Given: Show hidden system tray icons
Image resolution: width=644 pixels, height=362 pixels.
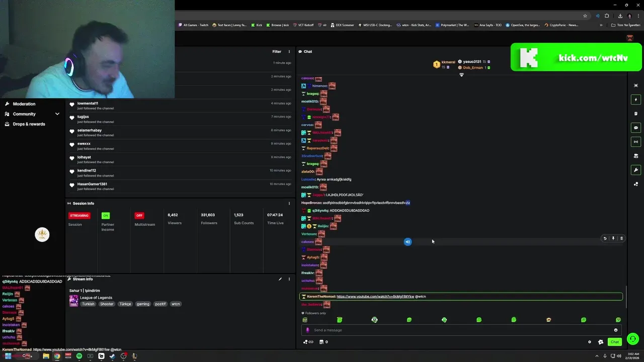Looking at the screenshot, I should tap(598, 356).
